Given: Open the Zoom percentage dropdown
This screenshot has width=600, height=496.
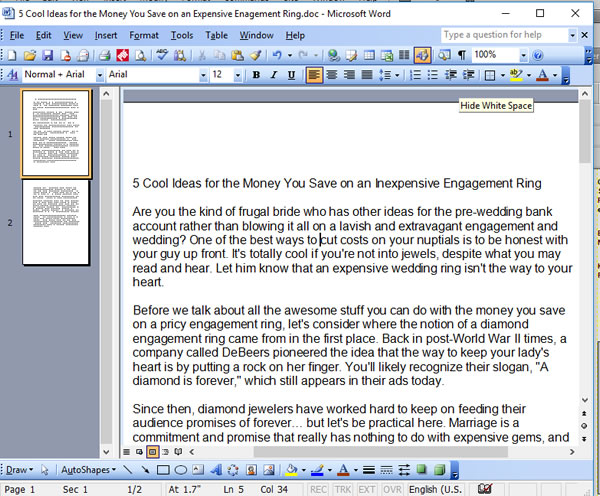Looking at the screenshot, I should point(523,55).
